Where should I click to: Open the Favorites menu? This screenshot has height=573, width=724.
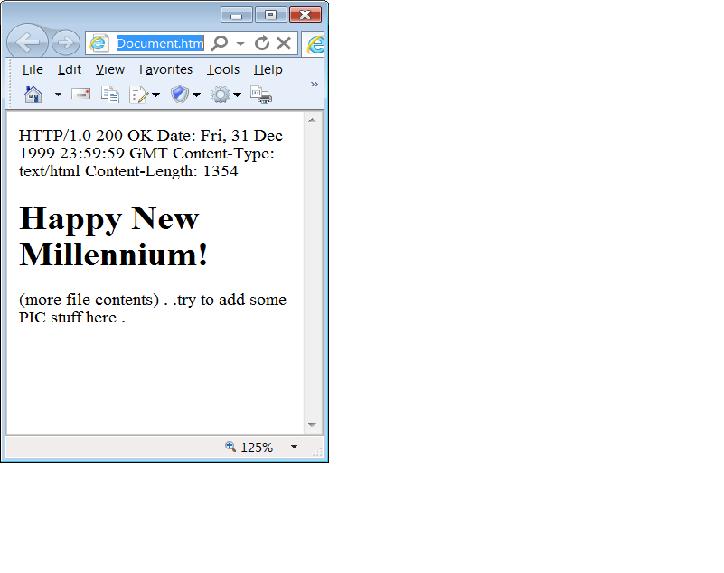click(x=166, y=70)
